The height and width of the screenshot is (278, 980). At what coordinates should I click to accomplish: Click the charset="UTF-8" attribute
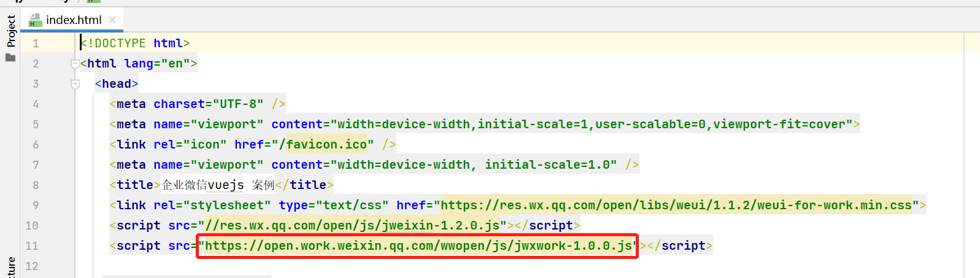(209, 104)
